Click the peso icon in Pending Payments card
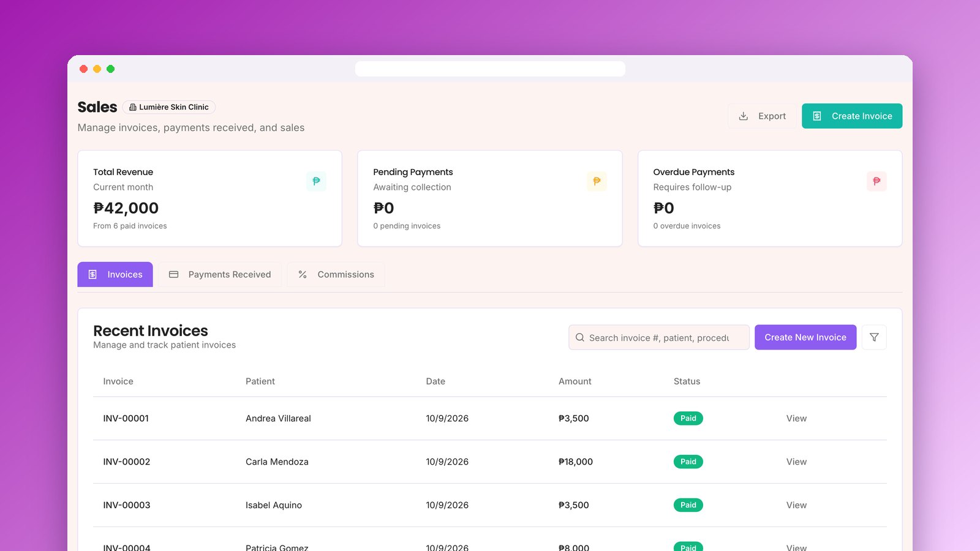 pos(597,181)
